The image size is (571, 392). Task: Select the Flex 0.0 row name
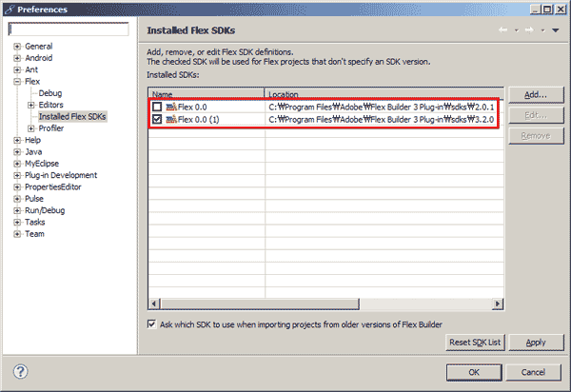coord(192,107)
